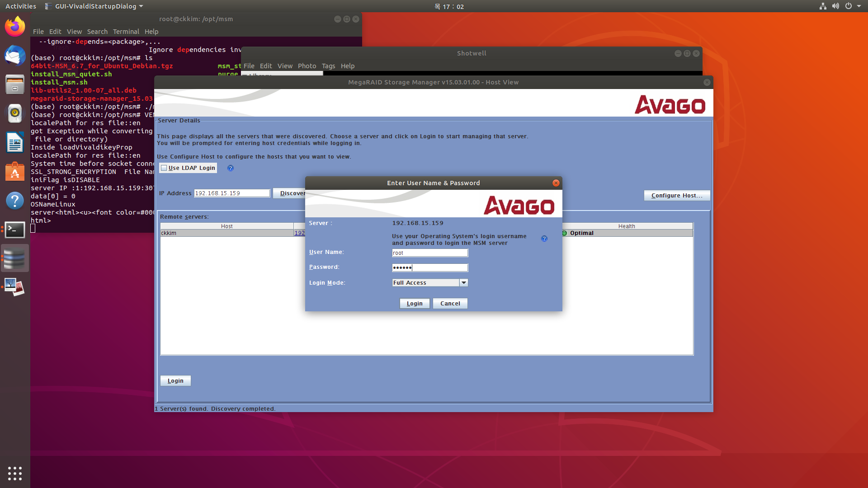Open the volume indicator in top bar
Viewport: 868px width, 488px height.
tap(835, 6)
